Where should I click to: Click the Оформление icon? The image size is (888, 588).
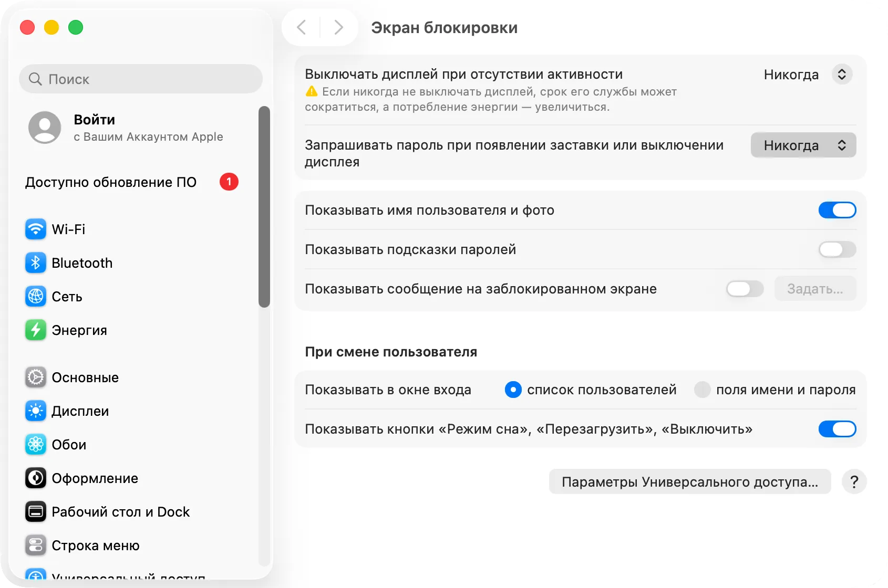point(36,478)
